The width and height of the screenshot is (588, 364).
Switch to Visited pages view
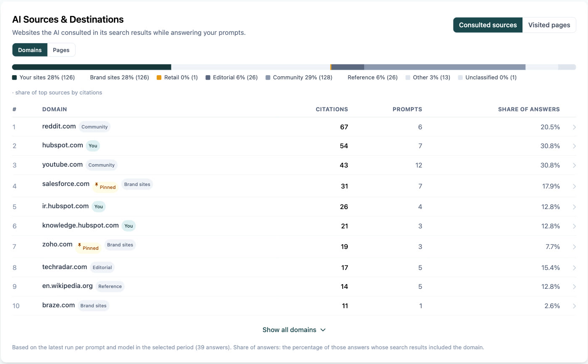click(x=549, y=25)
